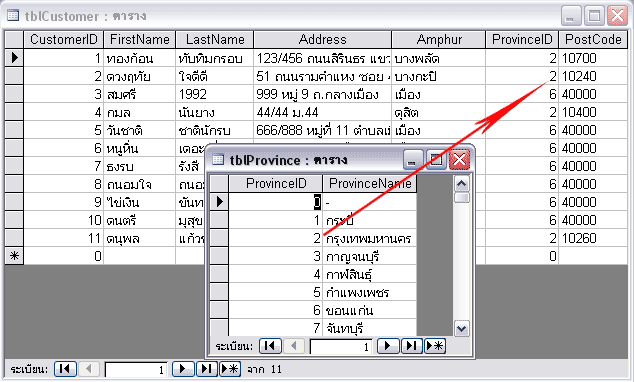The width and height of the screenshot is (634, 382).
Task: Click cell 'ทับทิมกรอบ' in LastName
Action: point(215,58)
